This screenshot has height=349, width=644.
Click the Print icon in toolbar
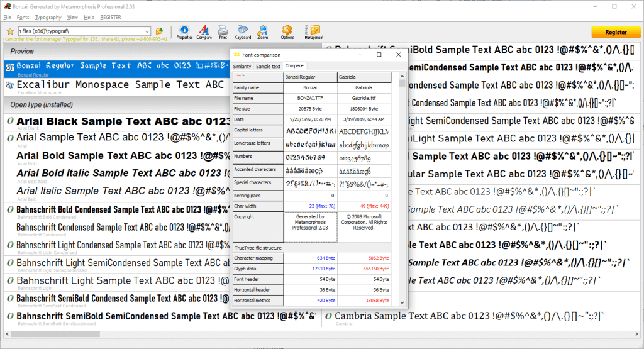[223, 31]
